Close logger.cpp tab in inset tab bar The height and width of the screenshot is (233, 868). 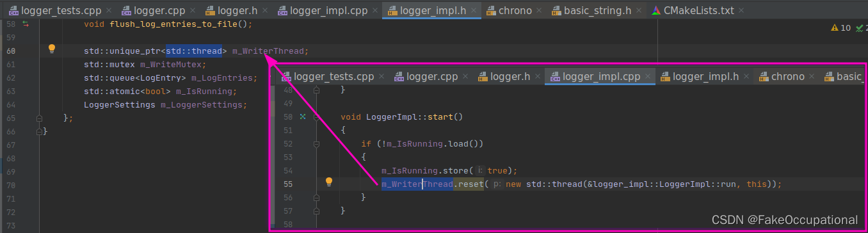tap(466, 77)
